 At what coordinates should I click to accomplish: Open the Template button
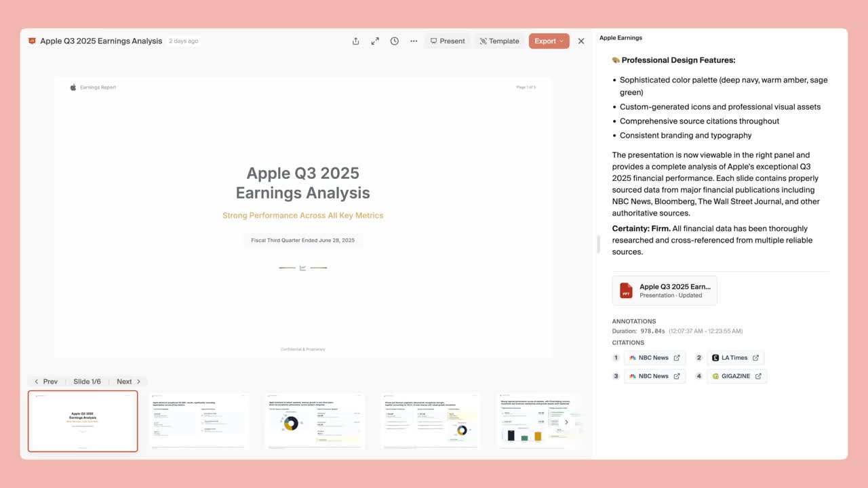click(499, 41)
